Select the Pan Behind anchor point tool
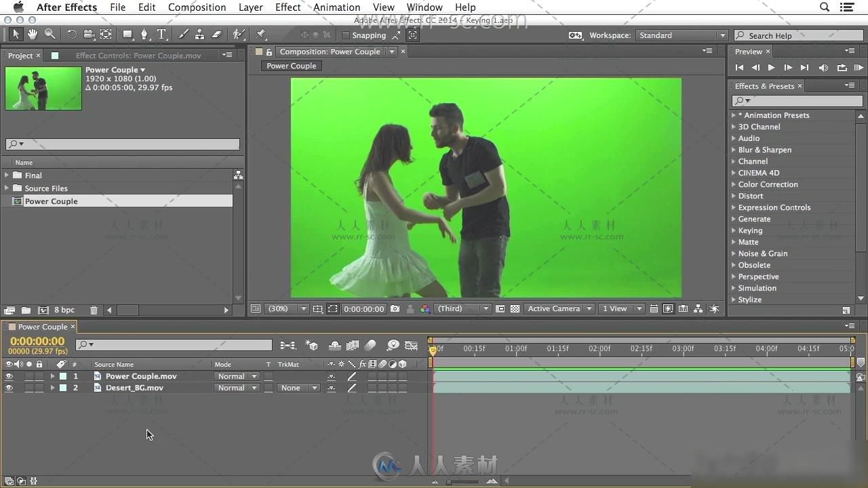The height and width of the screenshot is (488, 868). [x=106, y=35]
